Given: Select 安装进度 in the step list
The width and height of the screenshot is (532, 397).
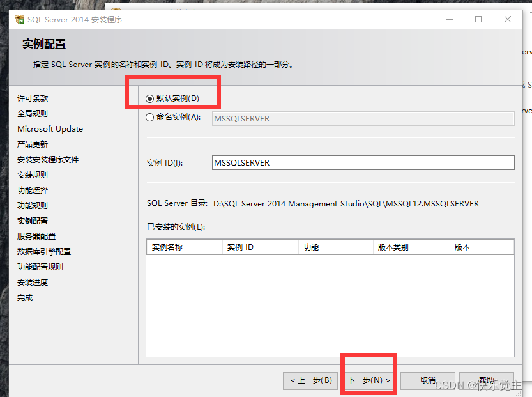Looking at the screenshot, I should pos(33,283).
